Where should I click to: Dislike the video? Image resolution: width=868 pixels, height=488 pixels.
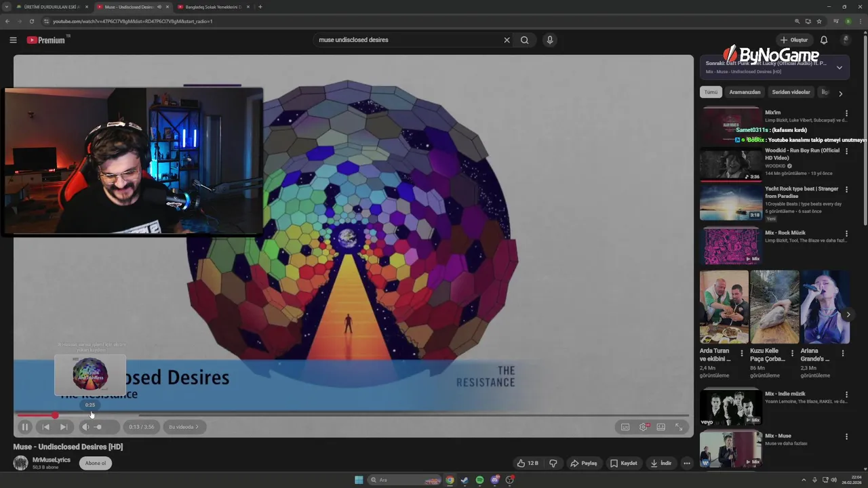pos(553,464)
